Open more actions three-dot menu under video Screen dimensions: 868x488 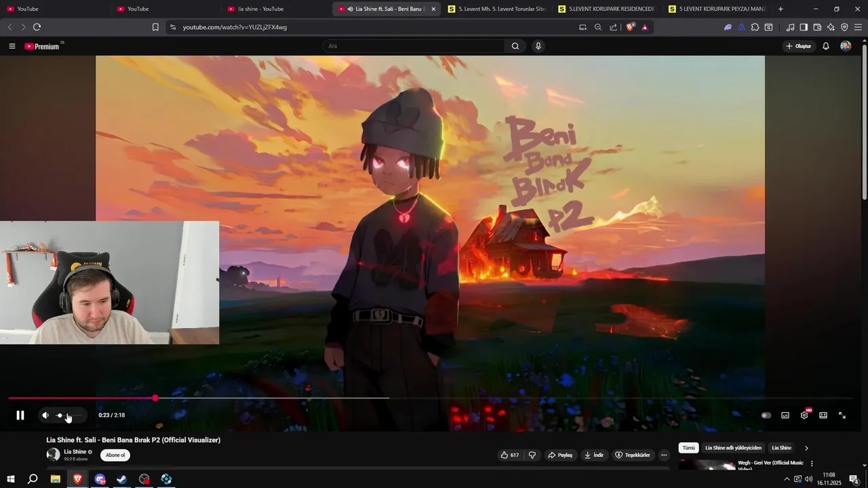pyautogui.click(x=664, y=455)
